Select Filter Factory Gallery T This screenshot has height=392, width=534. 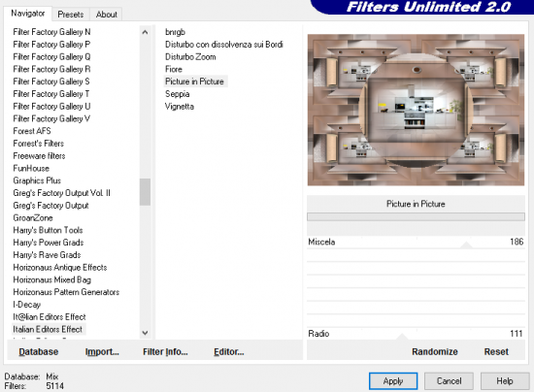pos(51,94)
